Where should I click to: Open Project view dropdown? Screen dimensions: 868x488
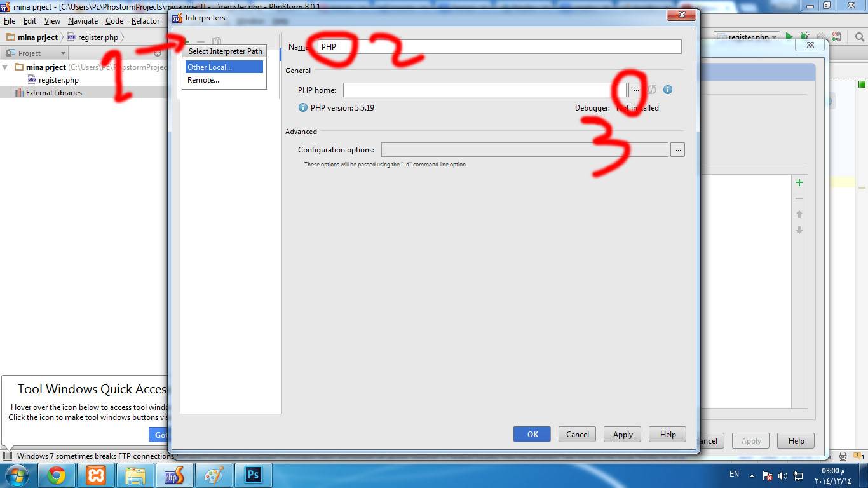coord(35,53)
